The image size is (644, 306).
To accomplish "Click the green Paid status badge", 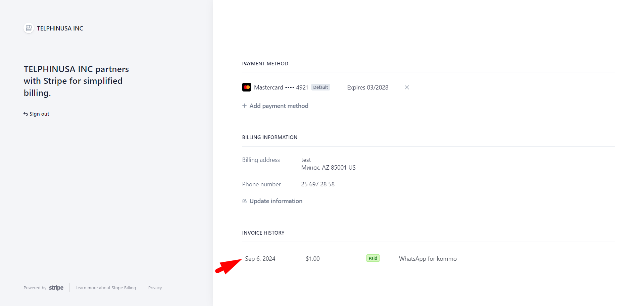I will (373, 258).
